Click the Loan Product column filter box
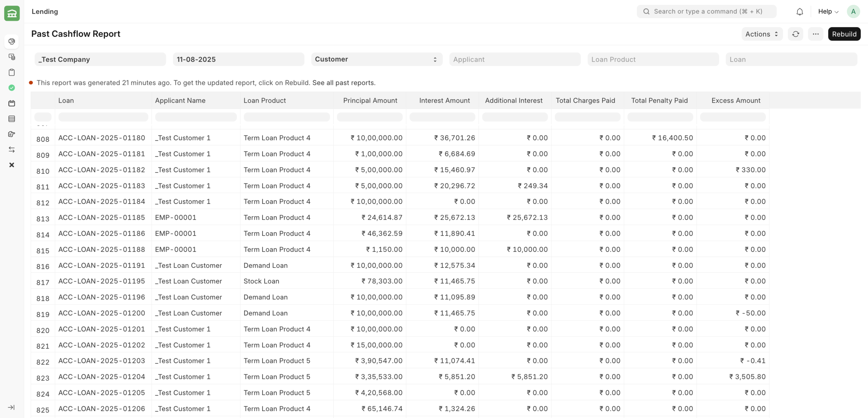This screenshot has width=868, height=418. 286,117
